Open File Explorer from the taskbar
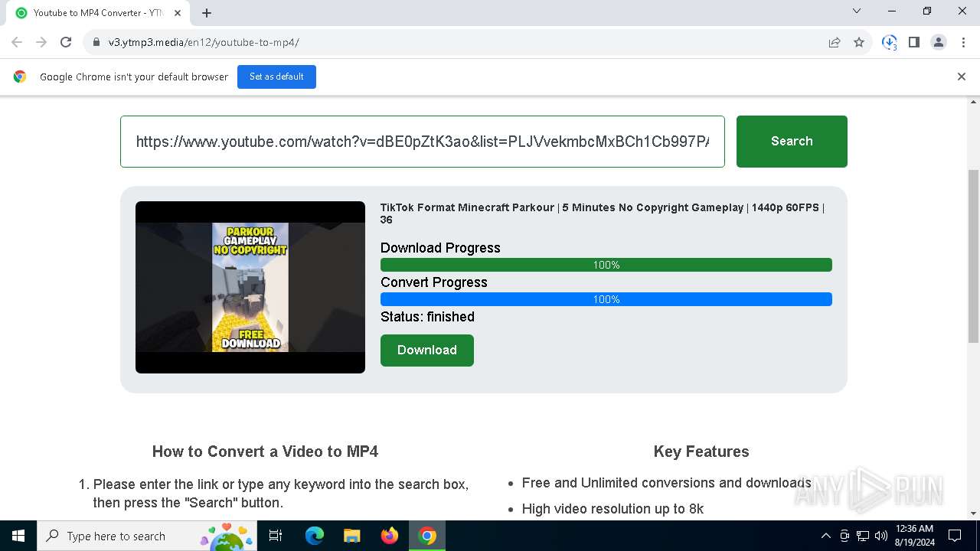Viewport: 980px width, 551px height. (x=352, y=536)
